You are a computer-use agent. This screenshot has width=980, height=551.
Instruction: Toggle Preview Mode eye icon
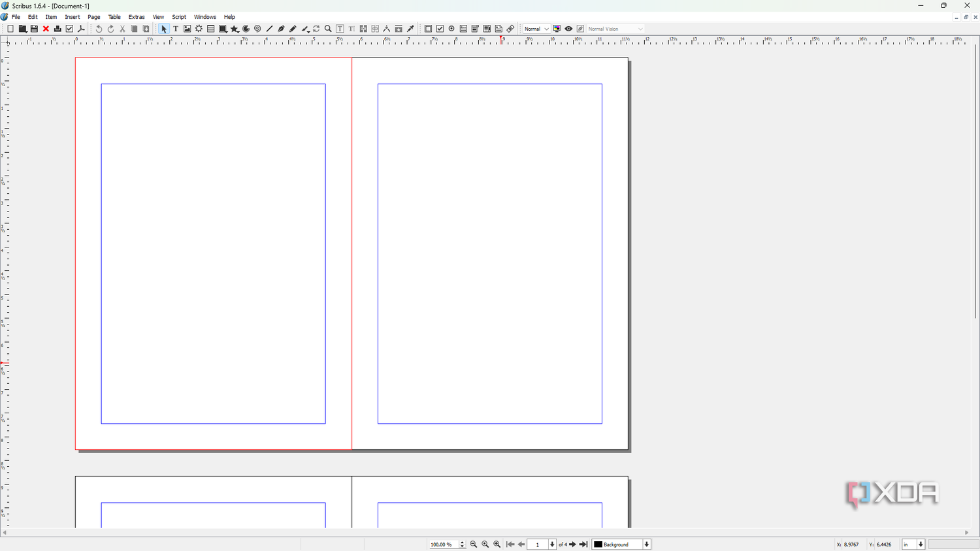569,29
